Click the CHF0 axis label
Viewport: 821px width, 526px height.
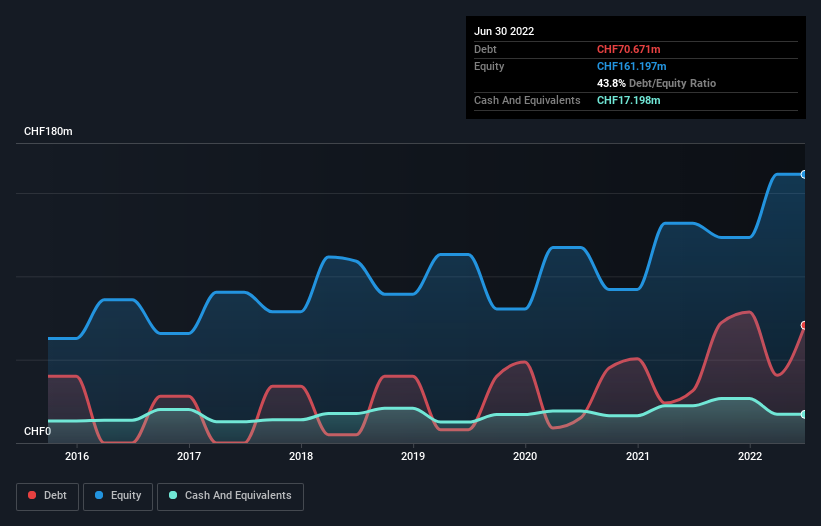click(38, 431)
